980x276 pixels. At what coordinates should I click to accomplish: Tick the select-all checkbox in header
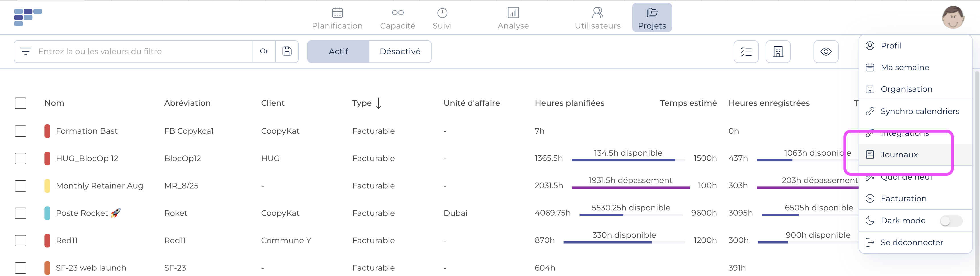click(x=21, y=103)
